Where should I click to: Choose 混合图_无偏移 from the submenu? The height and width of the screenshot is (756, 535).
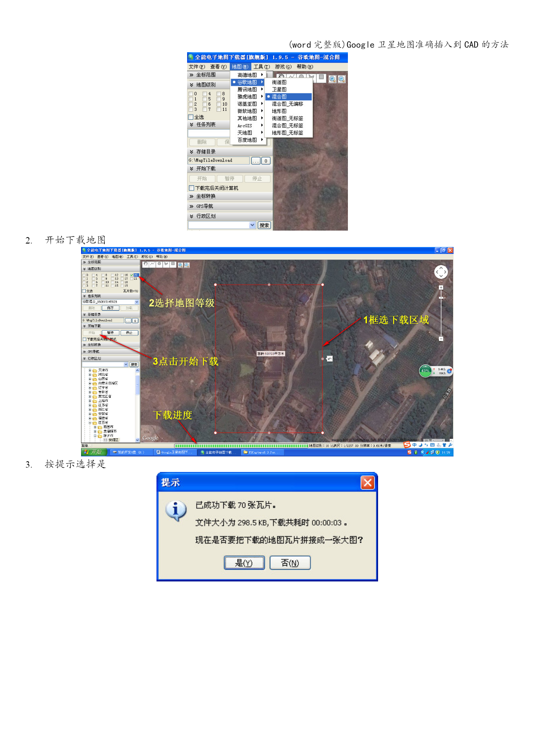pos(288,104)
